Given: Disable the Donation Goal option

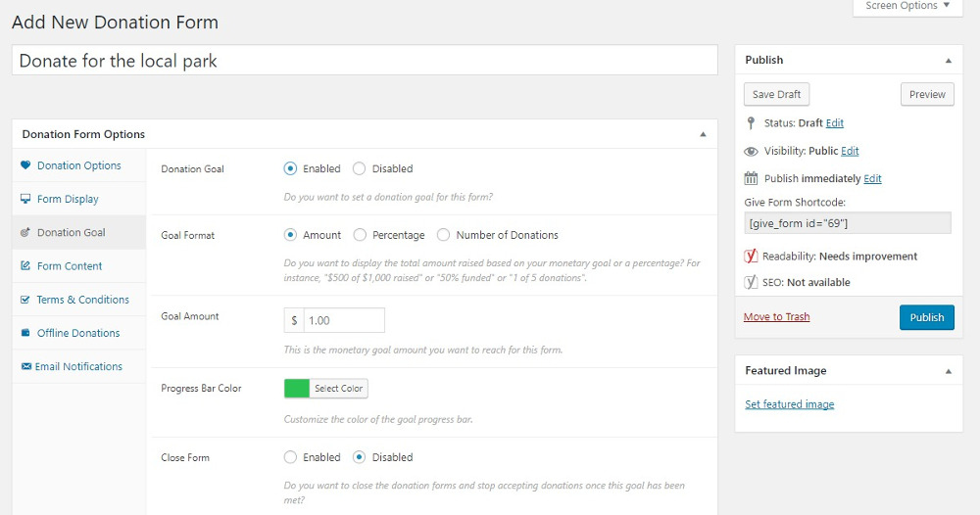Looking at the screenshot, I should (359, 168).
